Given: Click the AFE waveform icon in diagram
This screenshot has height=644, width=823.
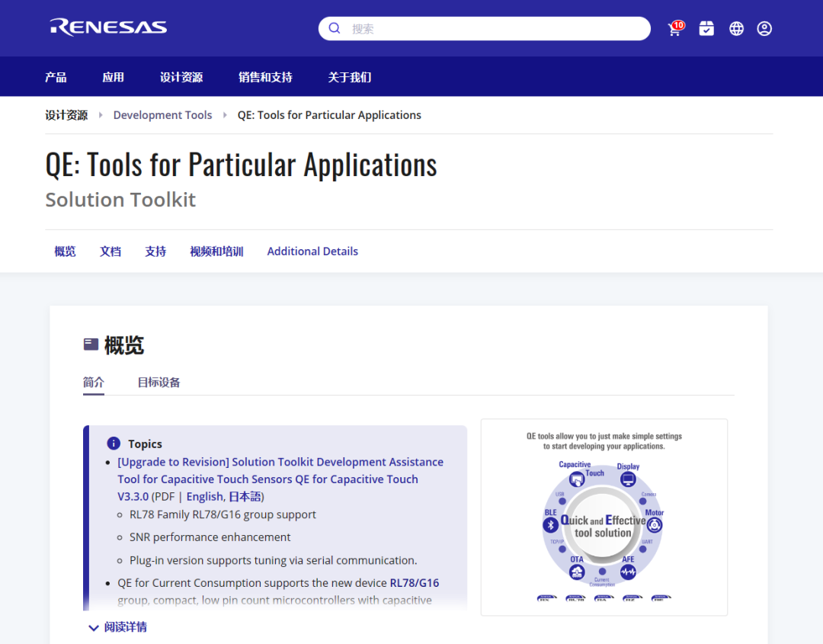Looking at the screenshot, I should point(628,572).
